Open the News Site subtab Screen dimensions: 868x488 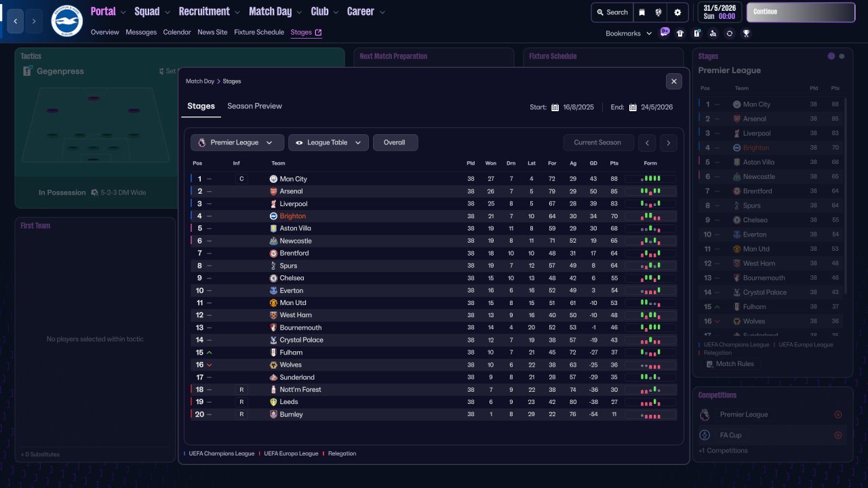212,33
